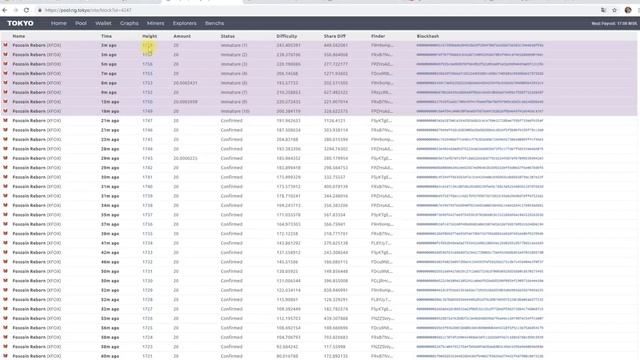This screenshot has height=360, width=640.
Task: Open the blockhash link in the 5m ago row
Action: pyautogui.click(x=480, y=64)
